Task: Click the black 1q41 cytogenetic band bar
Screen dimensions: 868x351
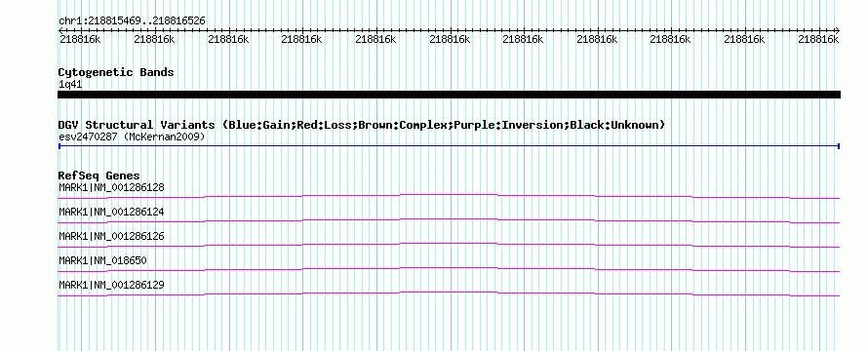Action: click(449, 95)
